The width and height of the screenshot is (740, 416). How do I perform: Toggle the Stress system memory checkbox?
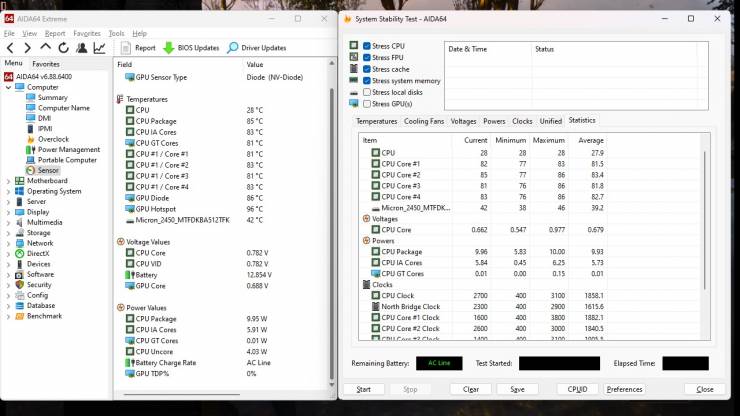[367, 80]
